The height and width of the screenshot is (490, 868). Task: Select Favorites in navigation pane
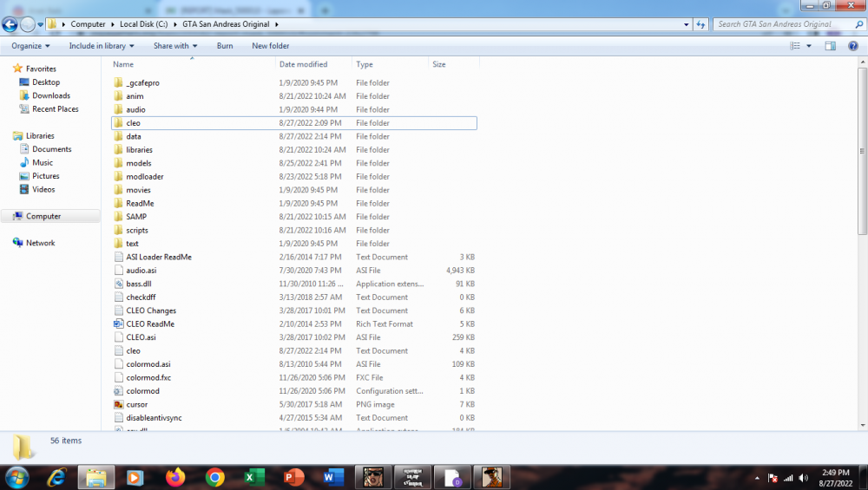[41, 69]
